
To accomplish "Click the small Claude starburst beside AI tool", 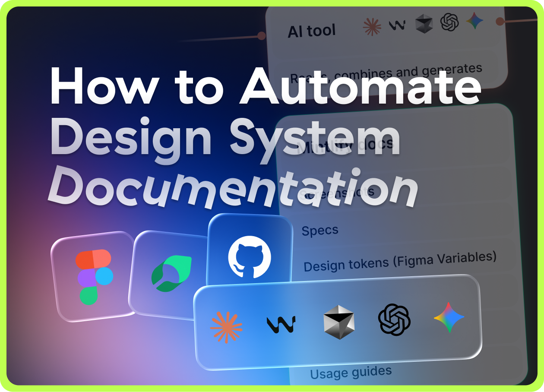I will [372, 26].
